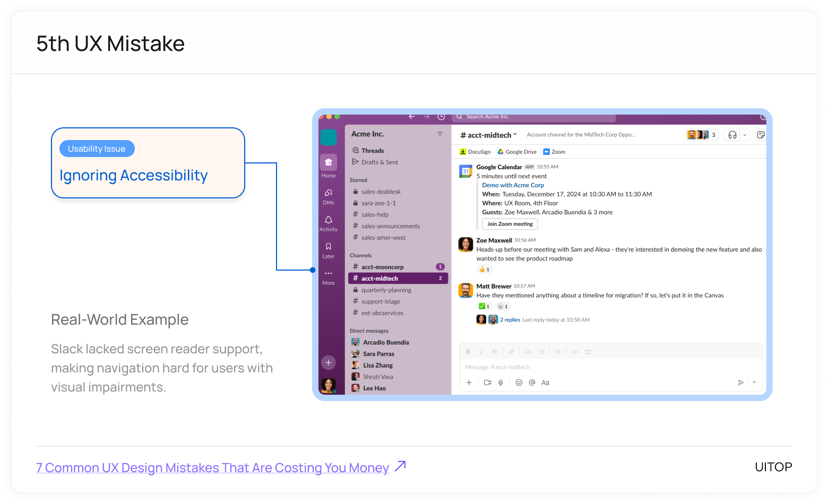Image resolution: width=828 pixels, height=504 pixels.
Task: Click the Join Zoom meeting button
Action: 510,224
